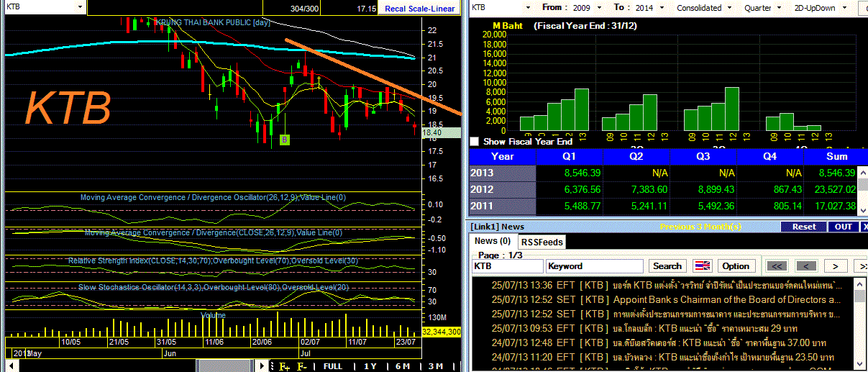Click the OUT button in news header

click(x=843, y=227)
